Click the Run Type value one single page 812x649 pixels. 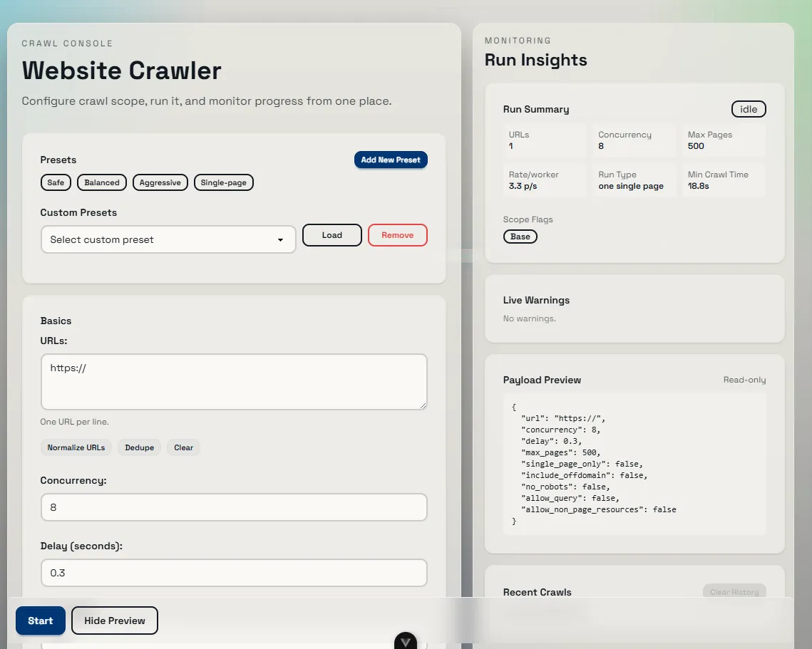[x=631, y=187]
